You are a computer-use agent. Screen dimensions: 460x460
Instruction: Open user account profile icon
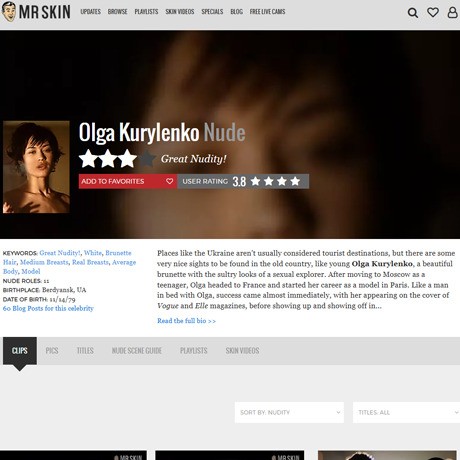click(x=452, y=12)
